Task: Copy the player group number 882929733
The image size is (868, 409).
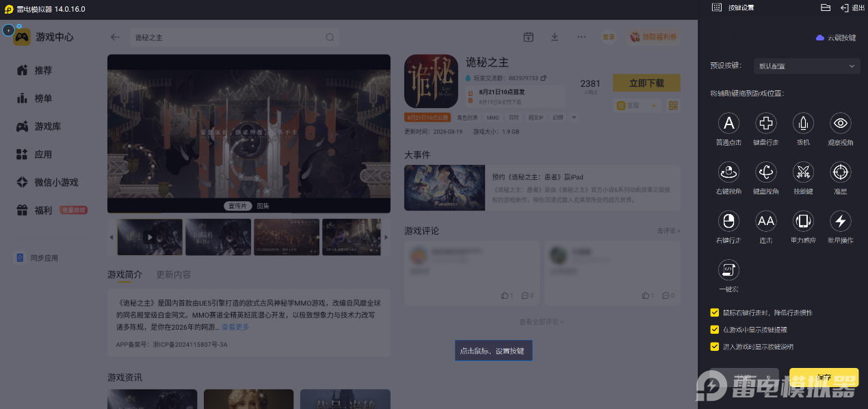Action: pos(544,78)
